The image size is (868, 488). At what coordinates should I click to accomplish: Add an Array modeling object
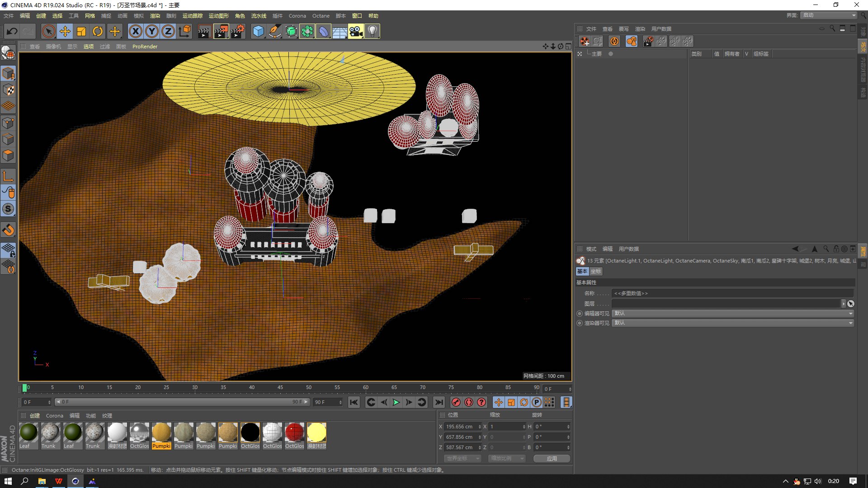click(x=307, y=31)
